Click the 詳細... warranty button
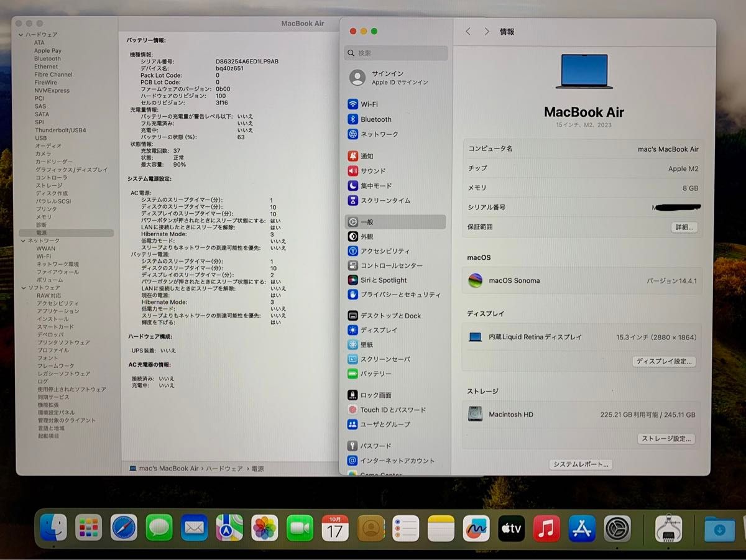The image size is (746, 560). pos(683,227)
